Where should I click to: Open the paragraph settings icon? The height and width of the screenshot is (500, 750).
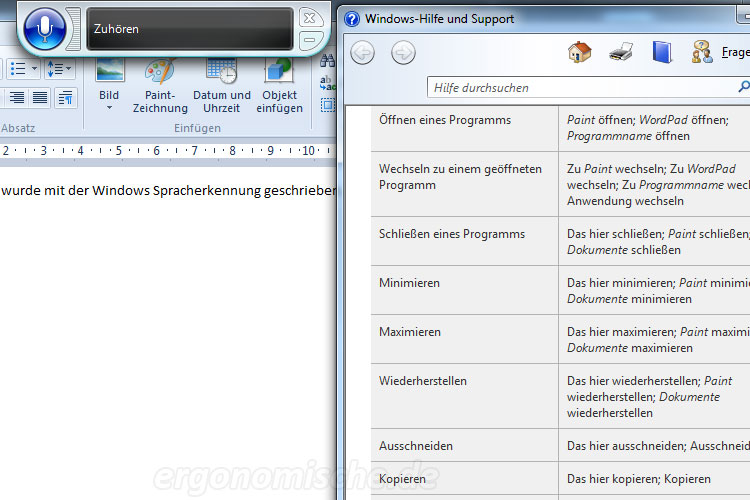point(66,98)
